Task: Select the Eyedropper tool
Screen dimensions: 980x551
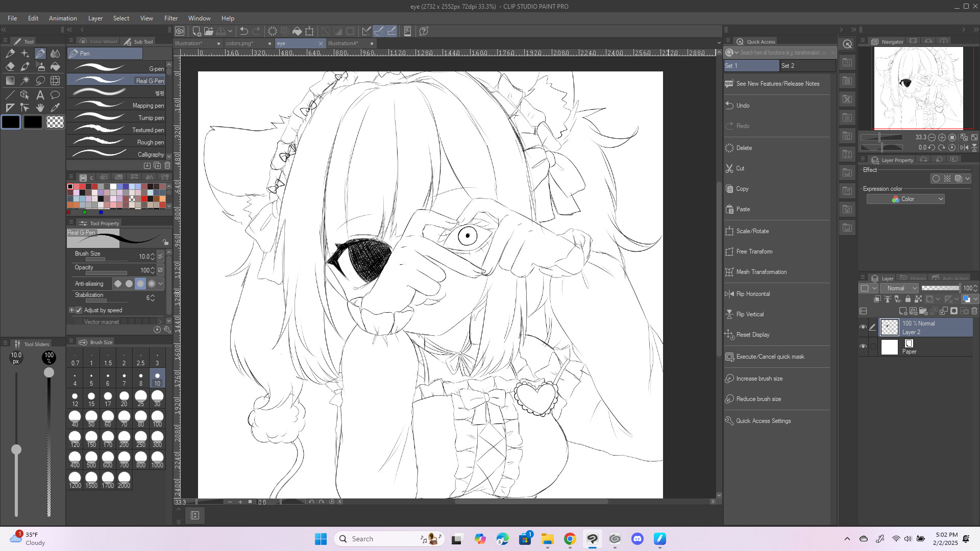Action: click(x=55, y=107)
